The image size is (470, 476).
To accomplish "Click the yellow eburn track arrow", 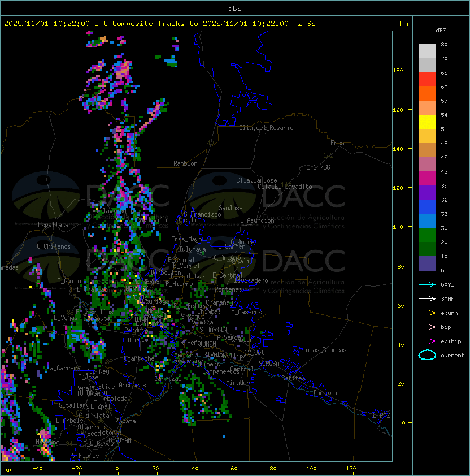I will pos(427,313).
